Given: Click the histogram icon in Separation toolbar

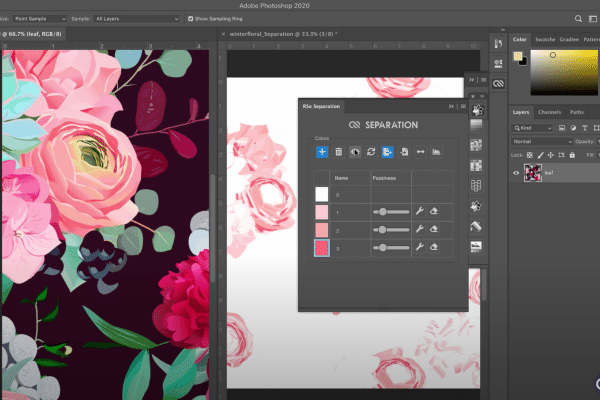Looking at the screenshot, I should (x=437, y=151).
